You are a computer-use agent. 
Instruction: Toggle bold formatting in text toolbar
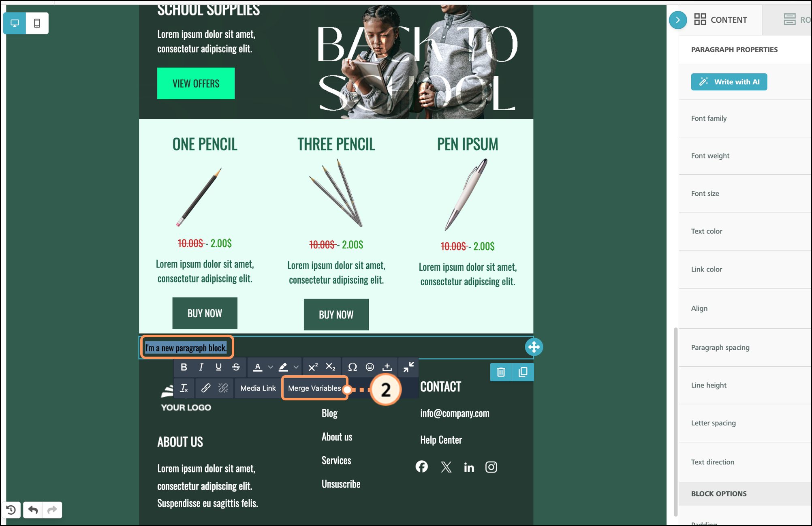click(x=184, y=367)
